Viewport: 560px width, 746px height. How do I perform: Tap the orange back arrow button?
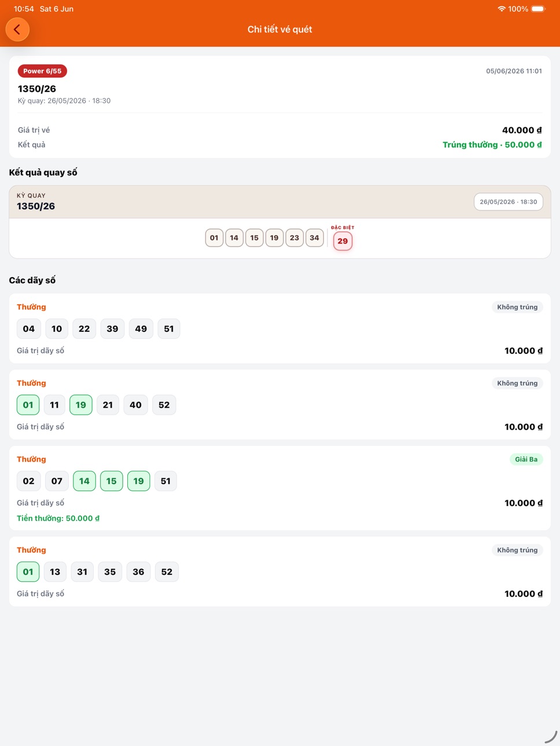click(17, 29)
